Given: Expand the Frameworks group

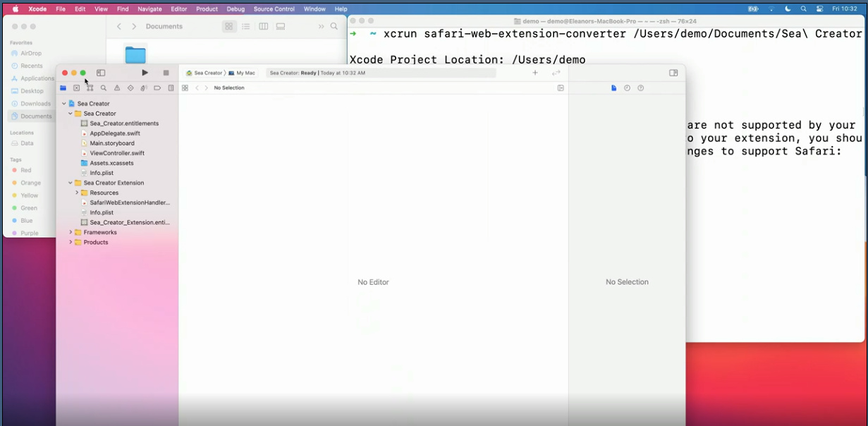Looking at the screenshot, I should point(70,232).
